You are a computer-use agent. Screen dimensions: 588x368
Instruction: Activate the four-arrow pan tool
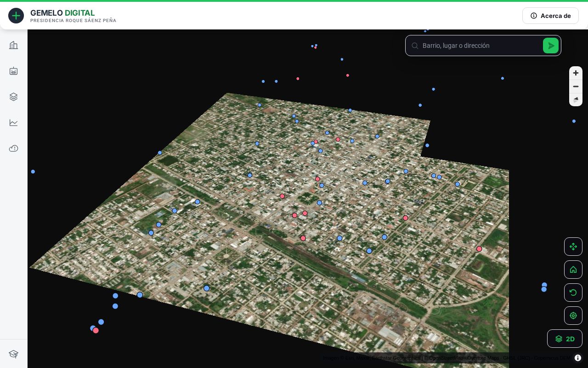[573, 247]
